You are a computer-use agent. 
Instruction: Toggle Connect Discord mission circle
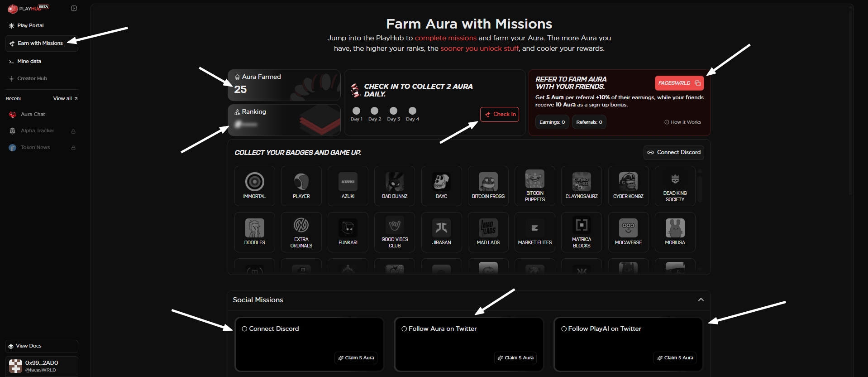(x=244, y=329)
